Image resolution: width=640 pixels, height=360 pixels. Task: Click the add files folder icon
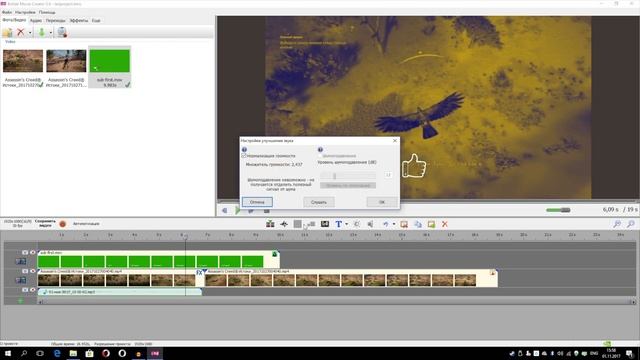(x=7, y=32)
